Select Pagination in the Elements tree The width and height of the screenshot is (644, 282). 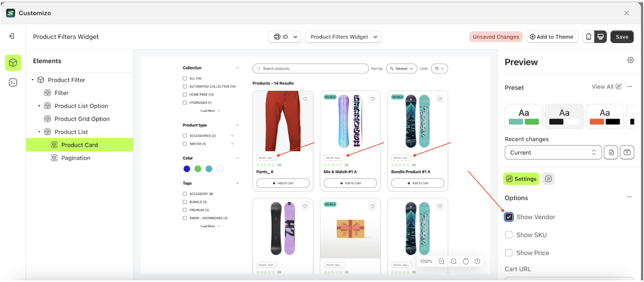pyautogui.click(x=75, y=158)
